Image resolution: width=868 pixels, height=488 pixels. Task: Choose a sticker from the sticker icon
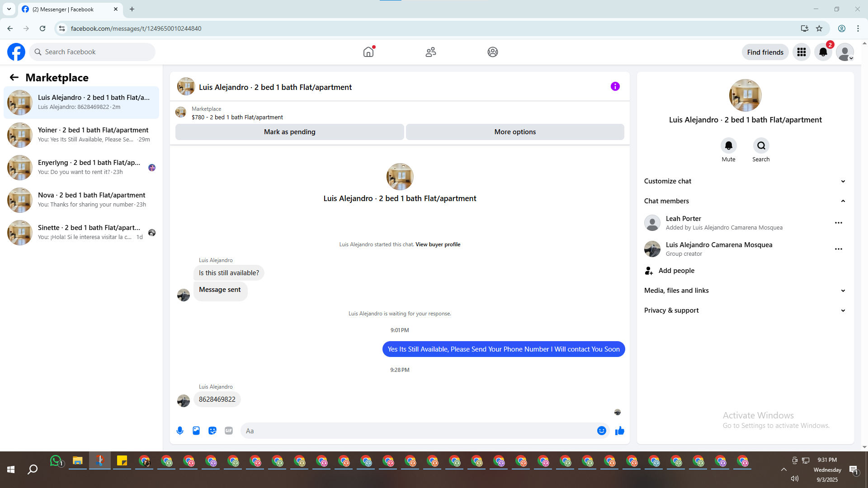(212, 431)
